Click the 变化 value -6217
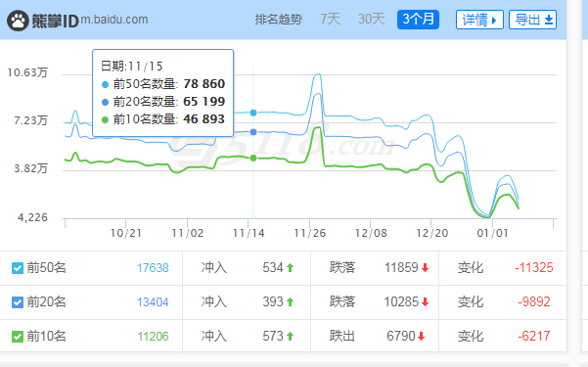 coord(534,336)
